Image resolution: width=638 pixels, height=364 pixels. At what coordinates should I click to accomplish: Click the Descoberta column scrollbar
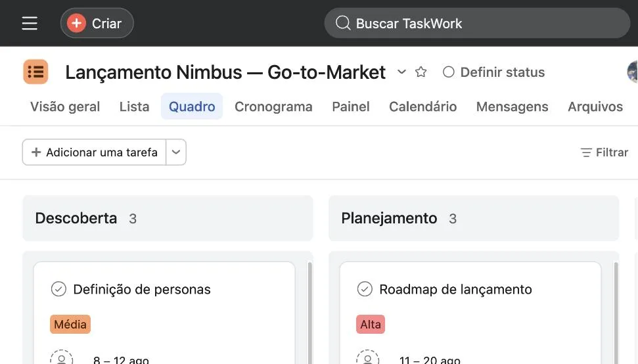coord(309,313)
